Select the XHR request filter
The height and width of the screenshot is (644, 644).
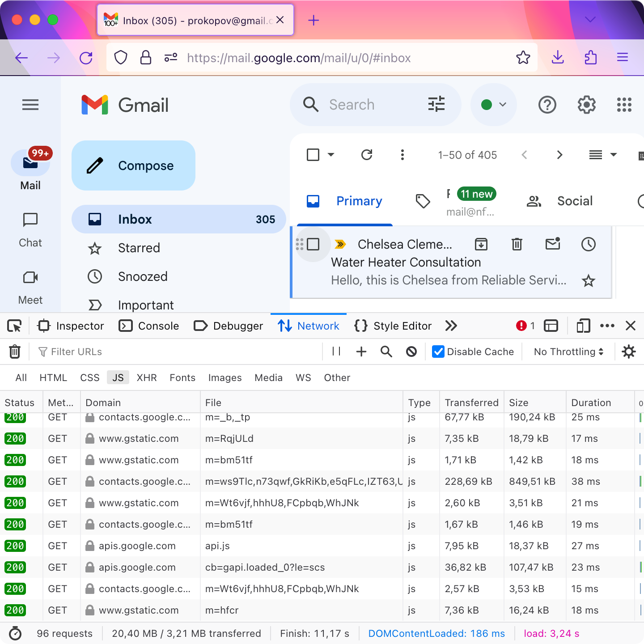pyautogui.click(x=147, y=378)
